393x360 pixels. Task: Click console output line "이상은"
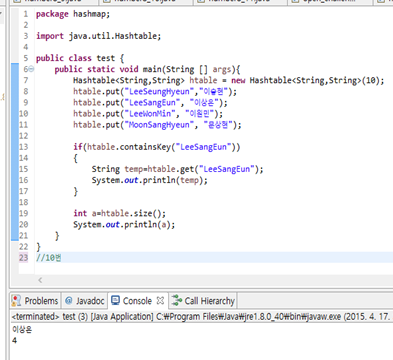(x=22, y=329)
